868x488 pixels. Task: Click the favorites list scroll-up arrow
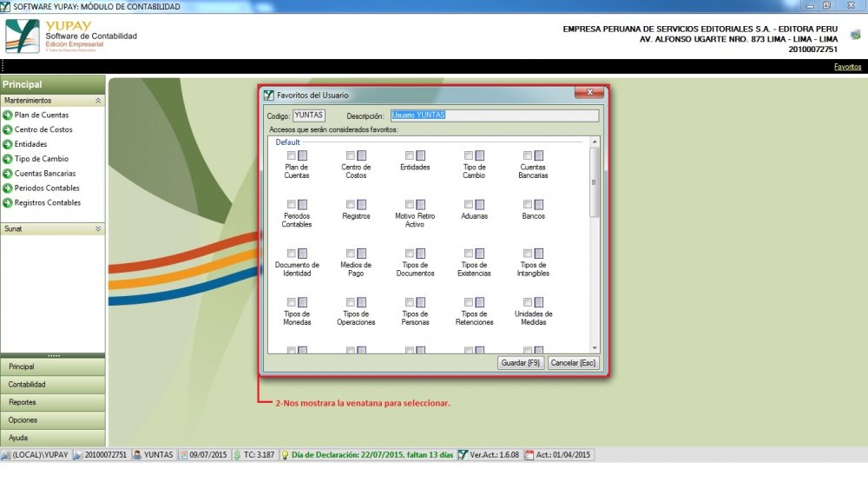click(x=595, y=142)
